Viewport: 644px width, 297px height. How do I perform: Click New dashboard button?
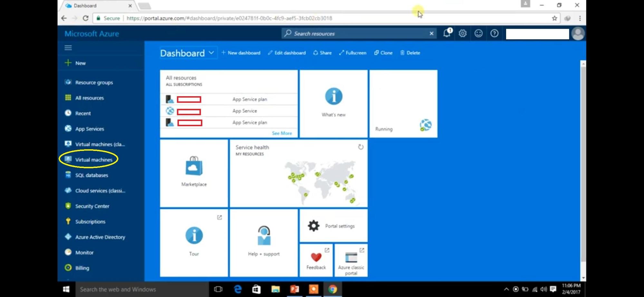[x=241, y=53]
